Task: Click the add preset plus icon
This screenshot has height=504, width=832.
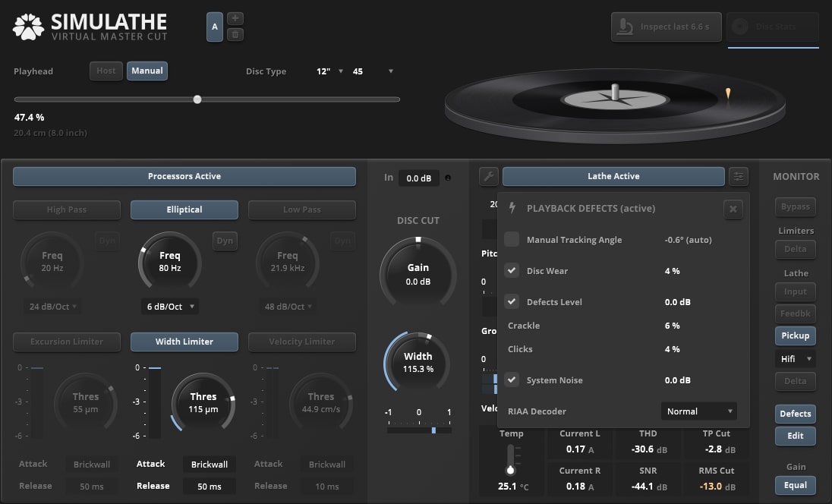Action: pyautogui.click(x=236, y=18)
